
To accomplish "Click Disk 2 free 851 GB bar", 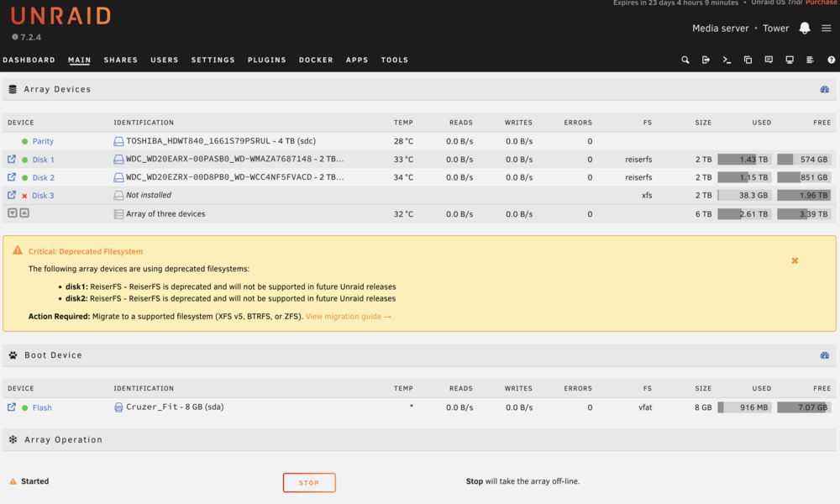I will coord(804,177).
